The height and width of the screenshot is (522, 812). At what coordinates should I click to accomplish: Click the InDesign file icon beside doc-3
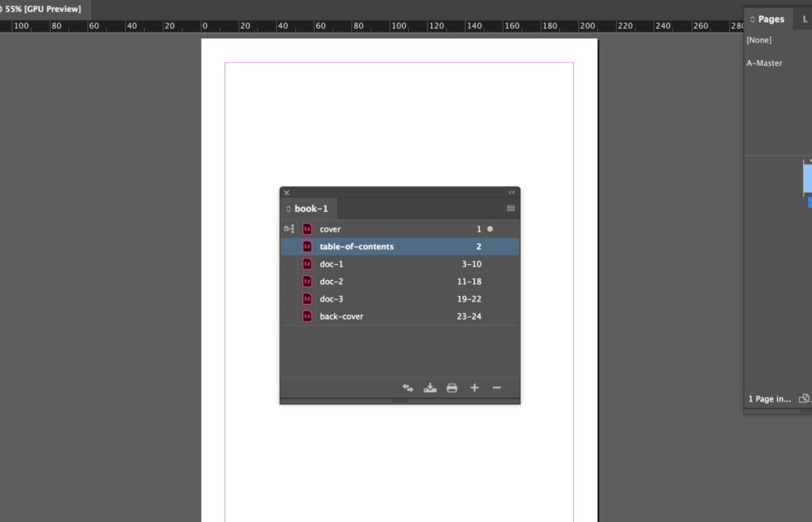click(306, 298)
